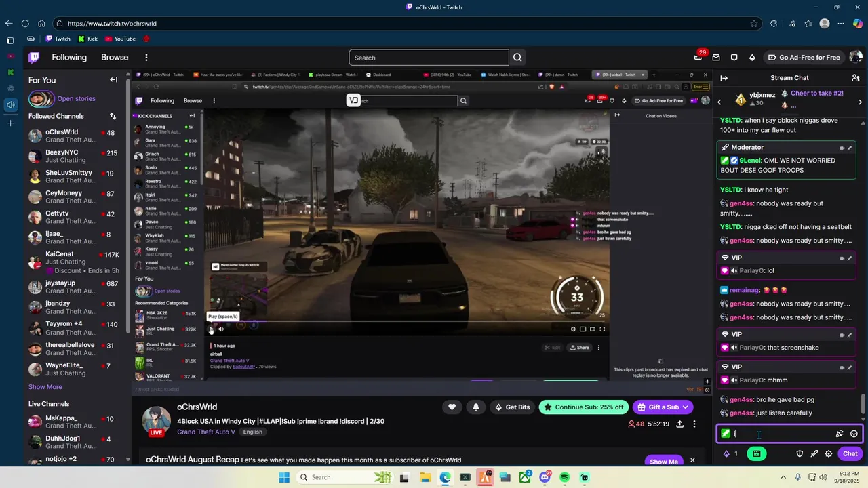This screenshot has width=868, height=488.
Task: Click the Twitch search input field
Action: (429, 58)
